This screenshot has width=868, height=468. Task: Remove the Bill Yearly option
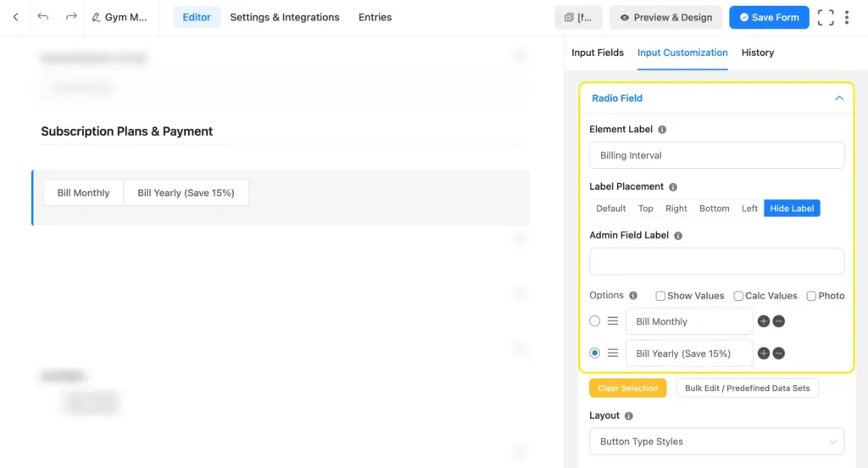pyautogui.click(x=778, y=354)
